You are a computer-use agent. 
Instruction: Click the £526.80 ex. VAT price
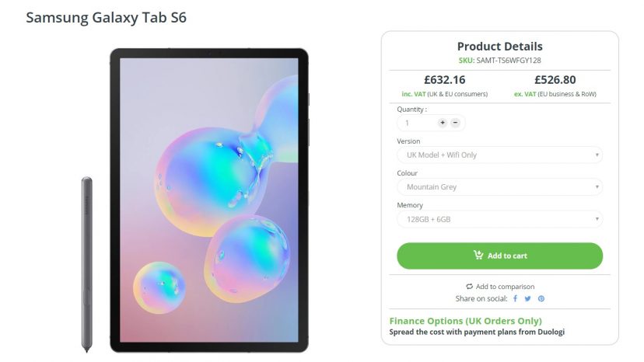click(555, 79)
